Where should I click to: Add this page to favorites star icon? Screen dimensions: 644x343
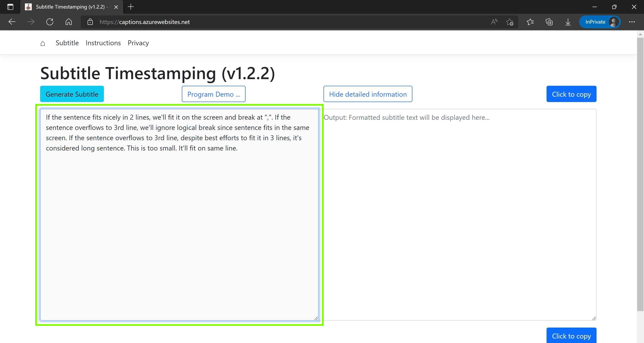click(510, 22)
